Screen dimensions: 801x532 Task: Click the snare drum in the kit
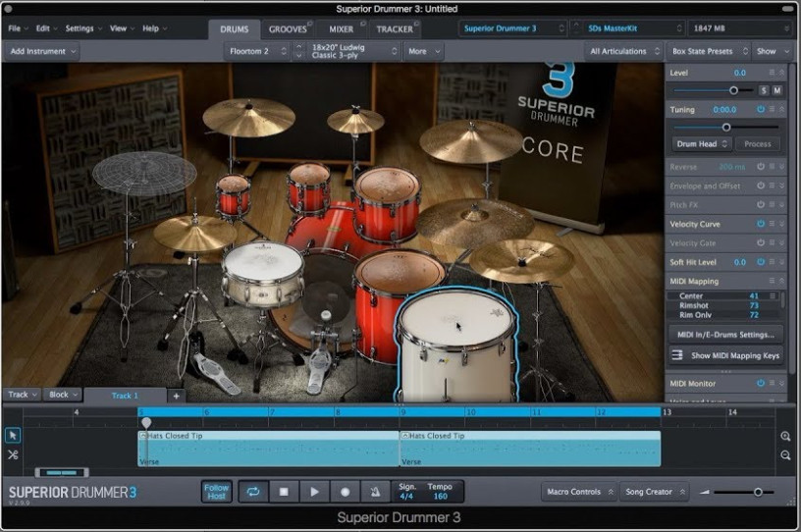coord(262,274)
